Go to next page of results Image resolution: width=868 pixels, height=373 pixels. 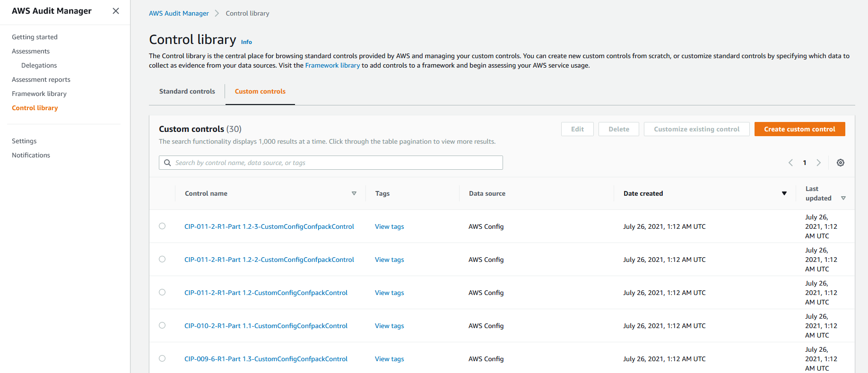click(819, 163)
